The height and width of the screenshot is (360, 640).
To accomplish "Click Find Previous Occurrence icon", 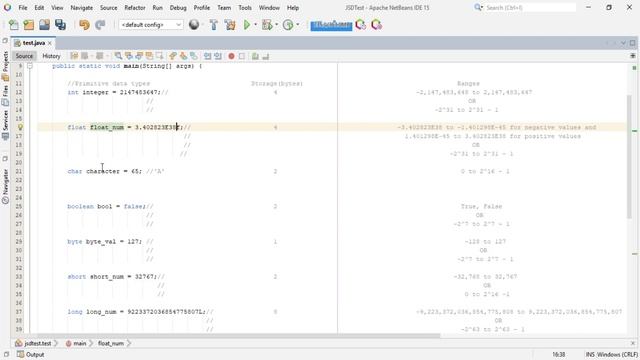I will [x=129, y=56].
